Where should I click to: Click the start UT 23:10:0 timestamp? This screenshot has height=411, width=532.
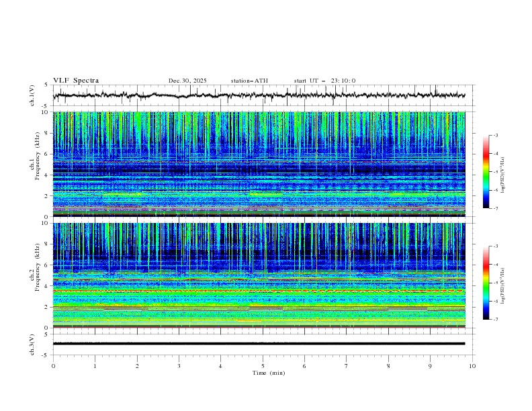[x=324, y=81]
